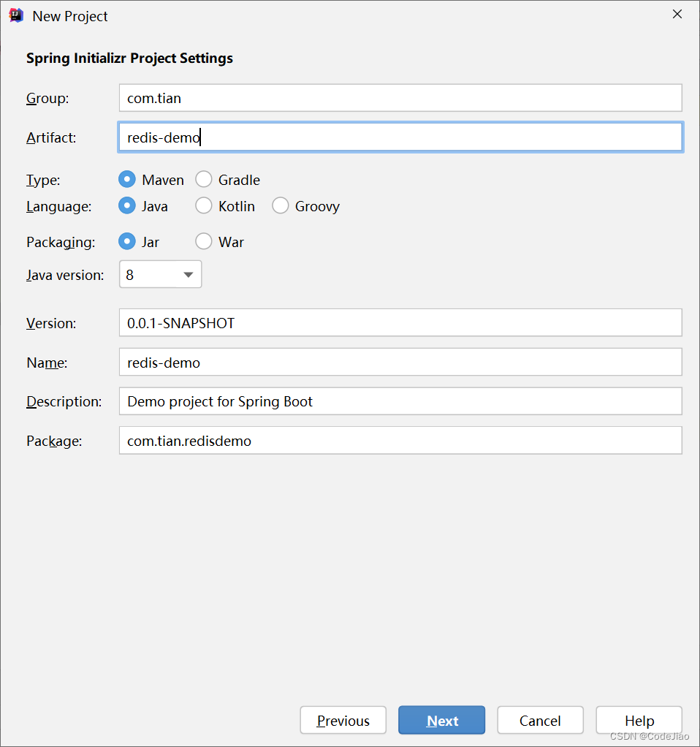Close the New Project dialog
The height and width of the screenshot is (747, 700).
tap(677, 15)
